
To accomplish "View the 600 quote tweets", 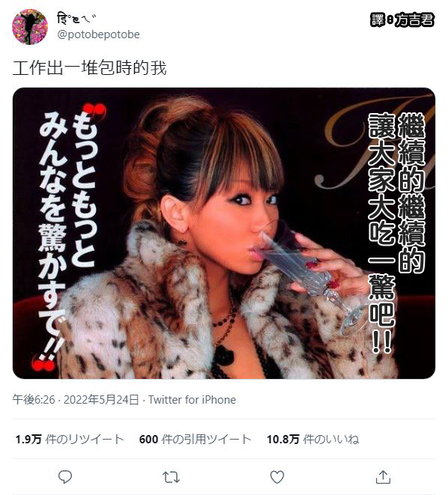I will [x=195, y=439].
